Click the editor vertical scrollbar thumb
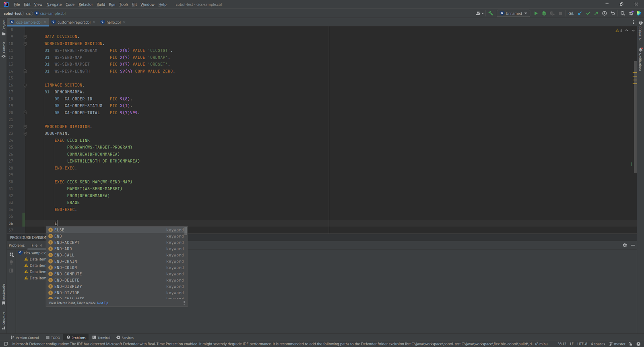The image size is (644, 347). (x=635, y=117)
